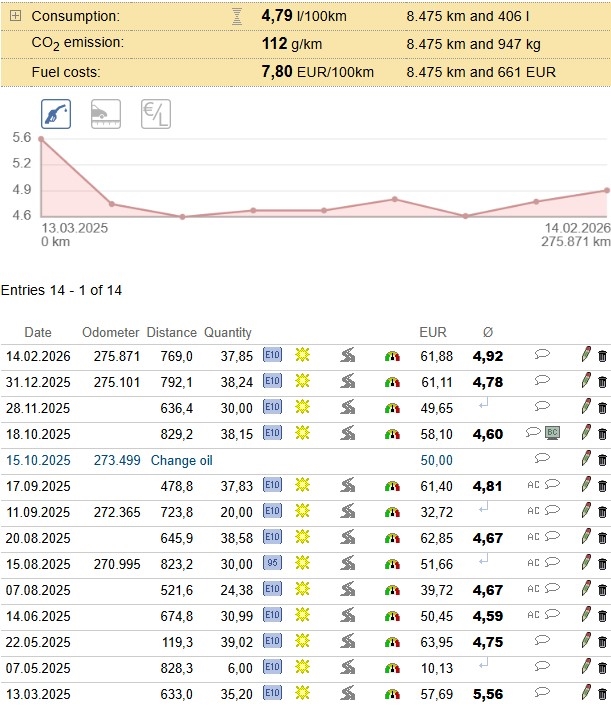
Task: Delete the Change oil entry
Action: 602,459
